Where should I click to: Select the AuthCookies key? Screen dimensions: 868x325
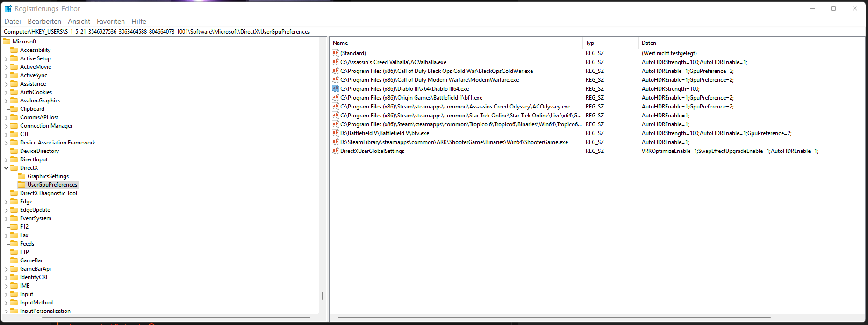point(36,92)
